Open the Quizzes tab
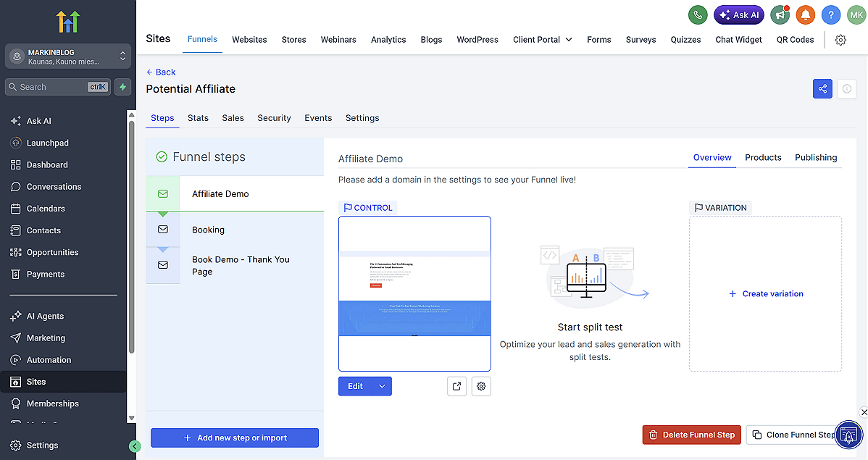Image resolution: width=868 pixels, height=460 pixels. tap(685, 40)
